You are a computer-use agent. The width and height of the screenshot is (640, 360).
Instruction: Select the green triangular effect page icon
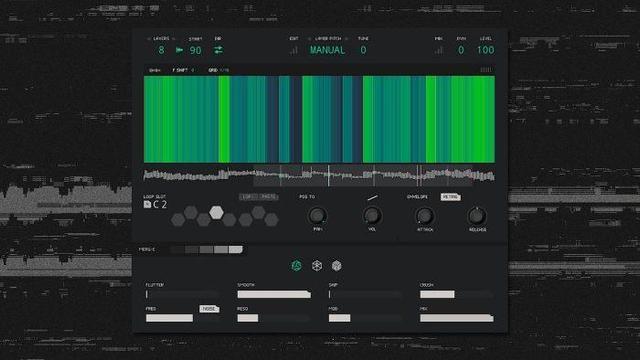click(297, 266)
